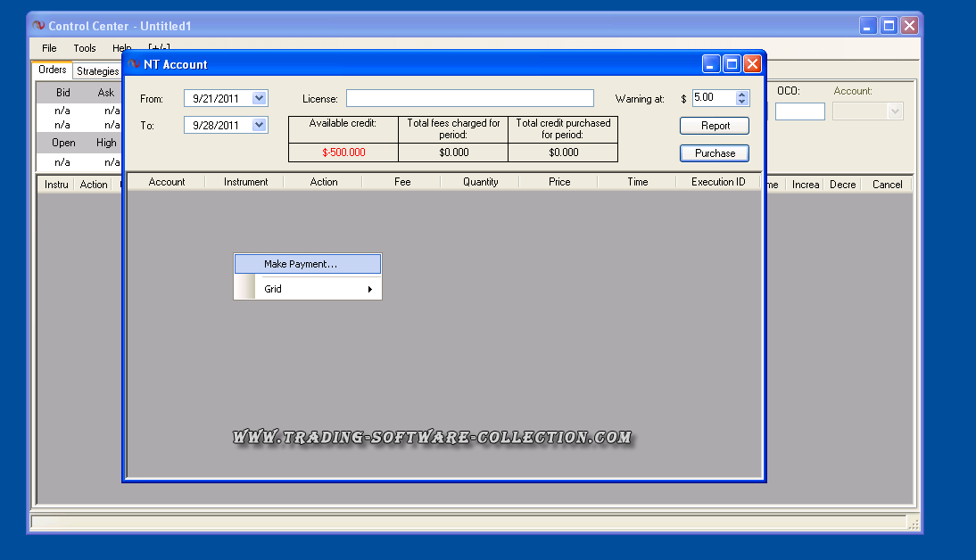Close the NT Account dialog
976x560 pixels.
click(752, 63)
